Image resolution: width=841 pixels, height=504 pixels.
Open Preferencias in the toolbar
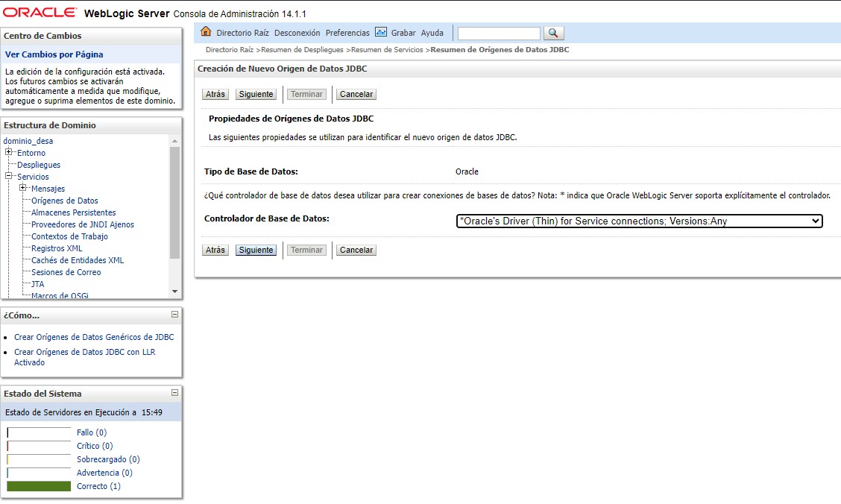click(x=347, y=33)
